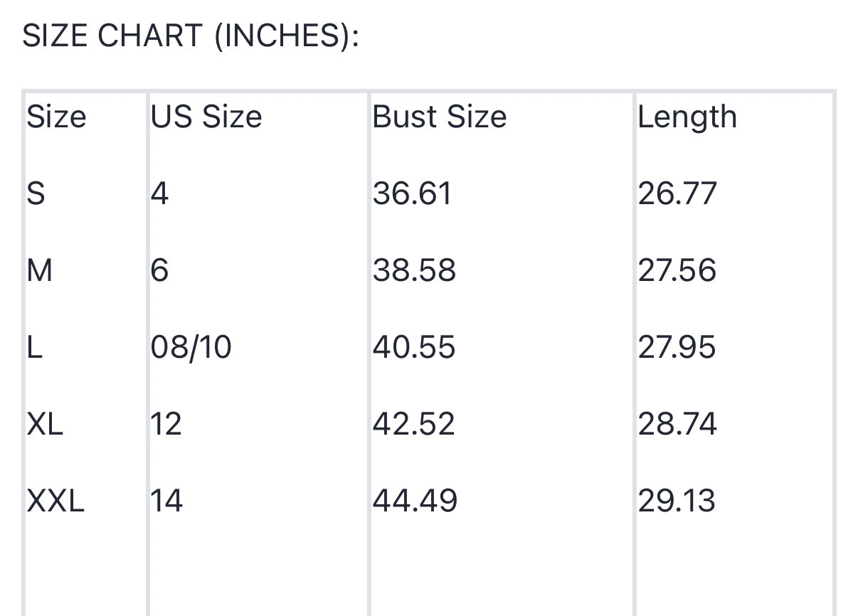Select bust size value 36.61
Viewport: 858px width, 616px height.
pos(412,193)
